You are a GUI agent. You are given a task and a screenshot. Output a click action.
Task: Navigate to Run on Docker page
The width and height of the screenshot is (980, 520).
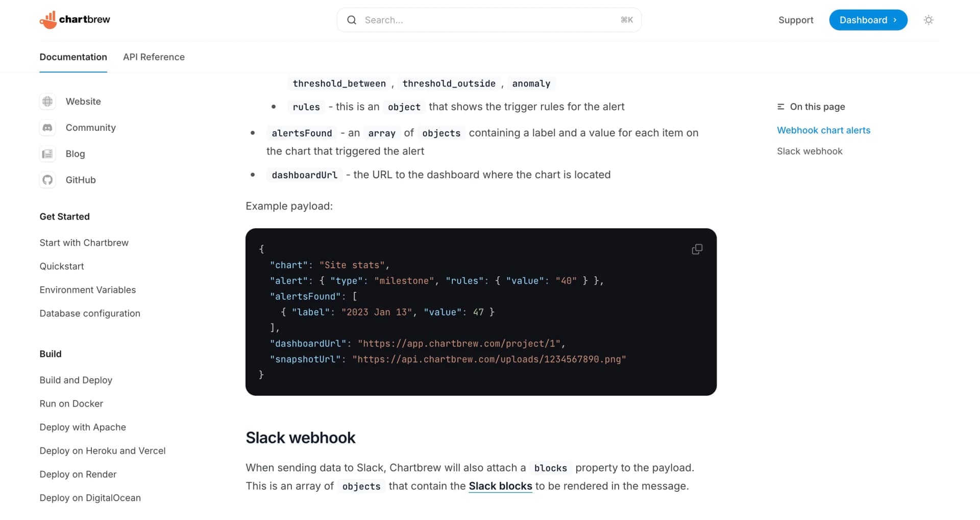pyautogui.click(x=71, y=404)
